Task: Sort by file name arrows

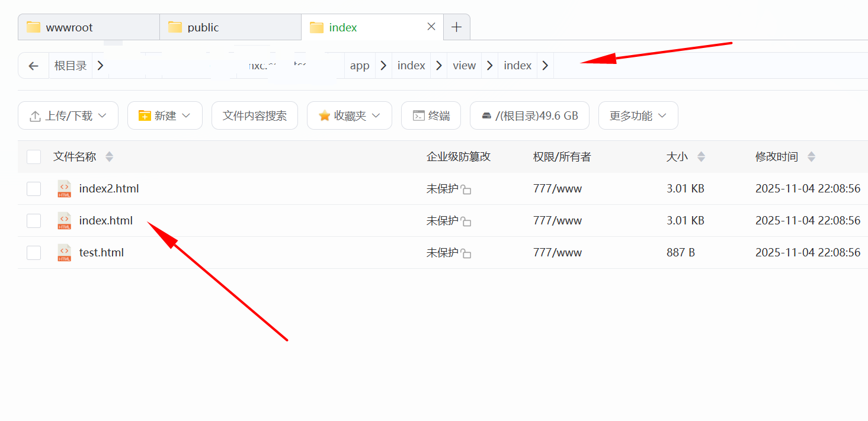Action: (x=109, y=157)
